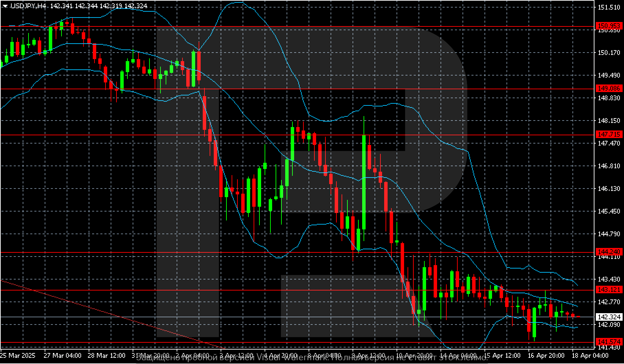Image resolution: width=624 pixels, height=364 pixels.
Task: Click the red 147.715 price level label
Action: (609, 135)
